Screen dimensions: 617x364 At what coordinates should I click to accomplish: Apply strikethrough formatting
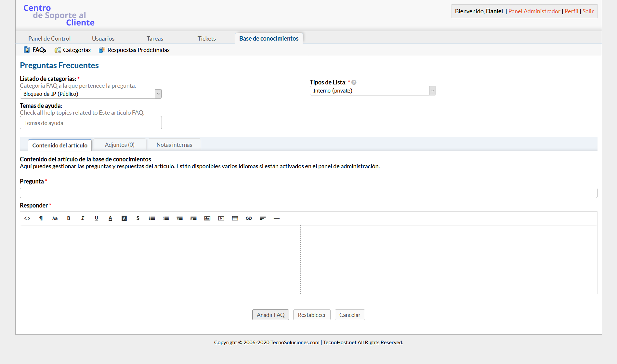pyautogui.click(x=138, y=218)
